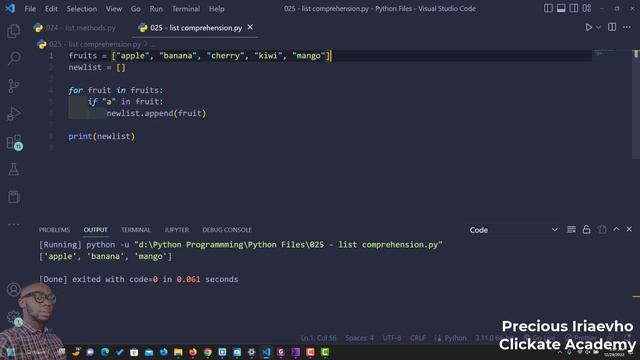Open Microsoft Edge from taskbar
640x360 pixels.
[105, 352]
